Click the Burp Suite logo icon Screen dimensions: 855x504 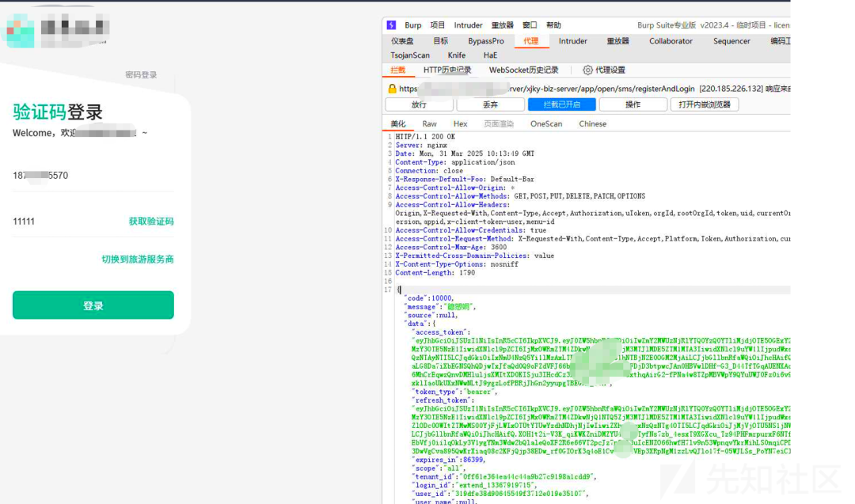391,25
